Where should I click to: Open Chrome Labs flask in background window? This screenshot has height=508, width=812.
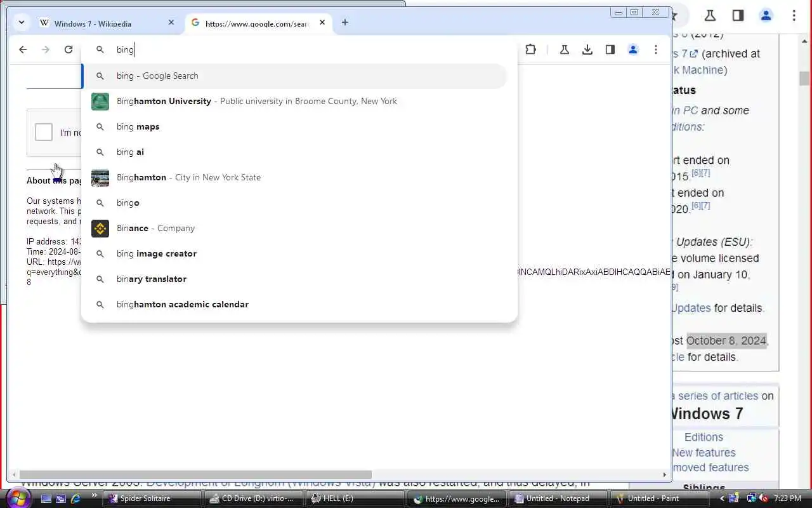tap(710, 15)
